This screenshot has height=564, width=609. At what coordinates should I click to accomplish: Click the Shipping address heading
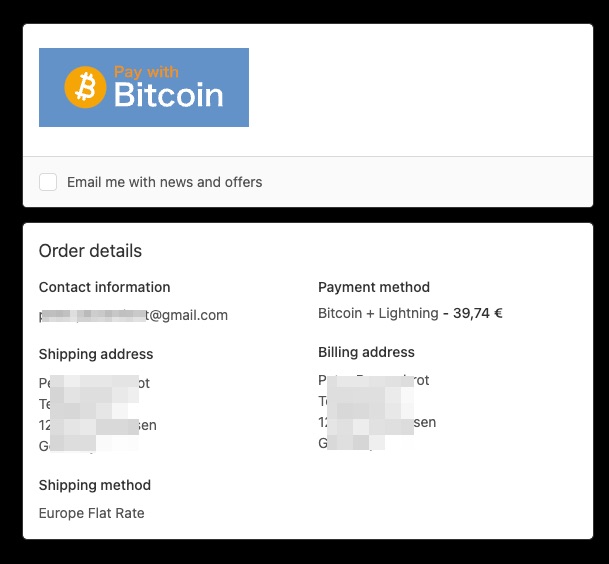pyautogui.click(x=96, y=354)
